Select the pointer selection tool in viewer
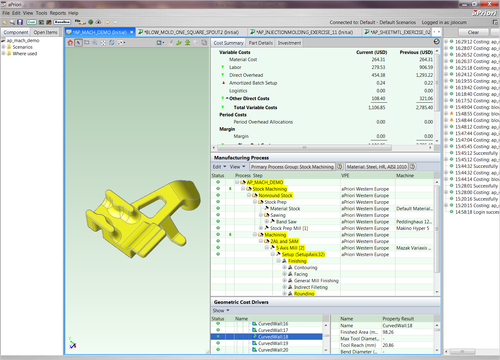Screen dimensions: 500x360 click(x=78, y=43)
